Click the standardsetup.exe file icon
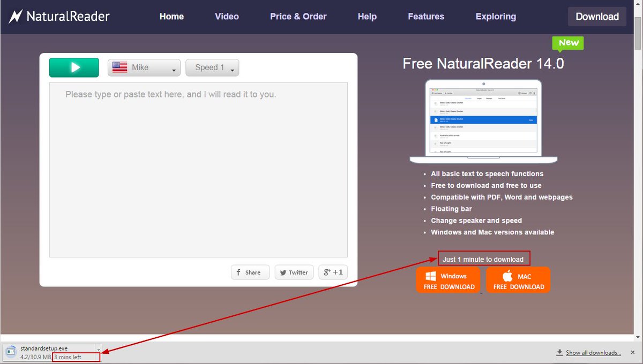Image resolution: width=643 pixels, height=364 pixels. click(10, 351)
